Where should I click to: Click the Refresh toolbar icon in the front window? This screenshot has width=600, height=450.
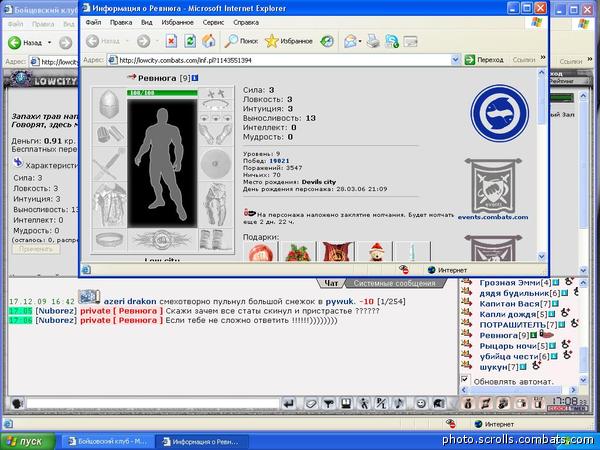[x=190, y=41]
